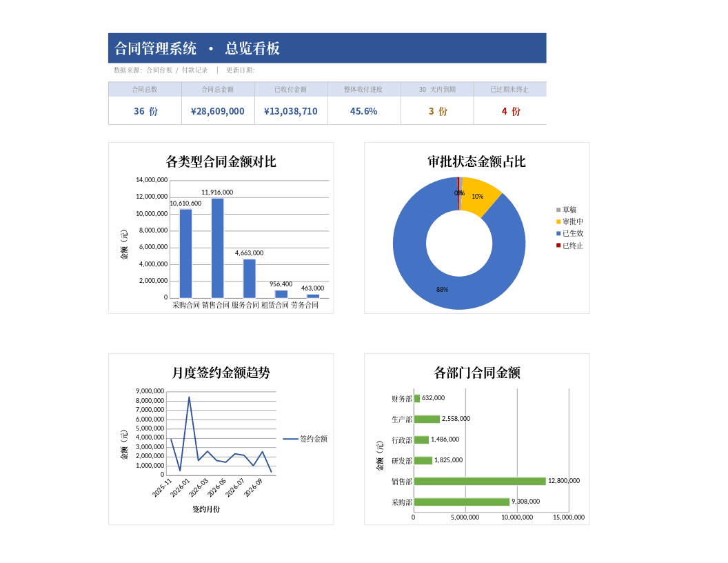This screenshot has height=563, width=728.
Task: Click the 2025-11 axis label
Action: pos(162,488)
